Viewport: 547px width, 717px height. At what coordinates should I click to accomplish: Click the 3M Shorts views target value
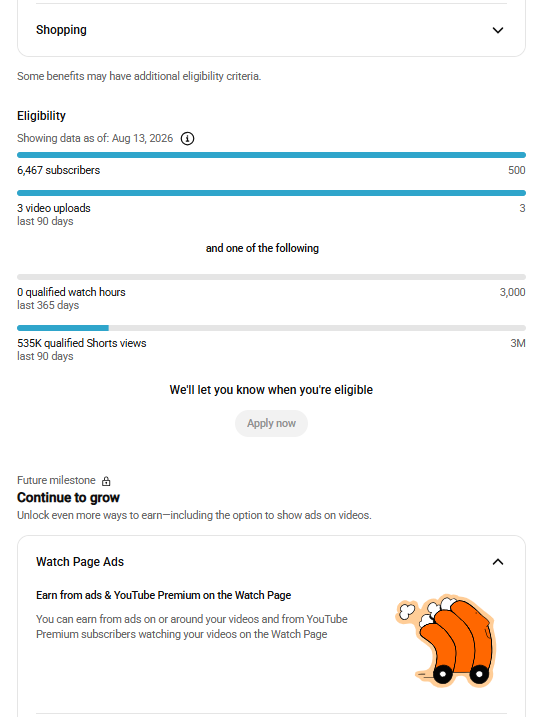(x=518, y=343)
